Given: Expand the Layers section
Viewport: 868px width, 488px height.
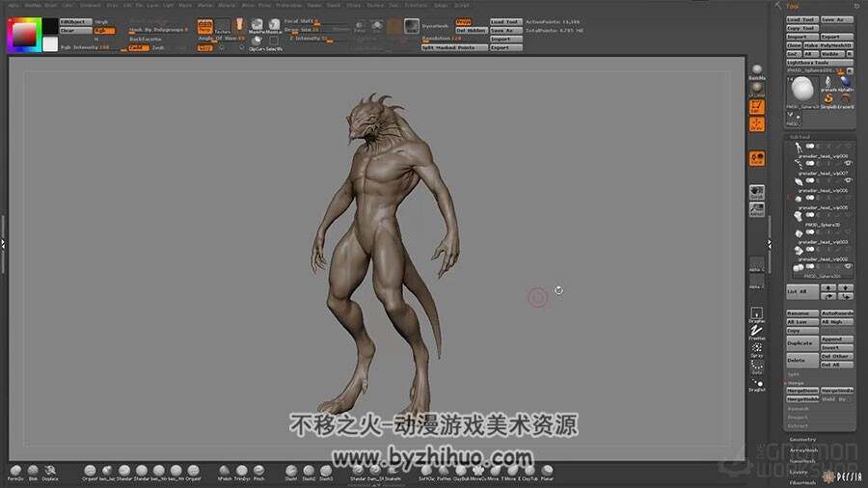Looking at the screenshot, I should [799, 472].
